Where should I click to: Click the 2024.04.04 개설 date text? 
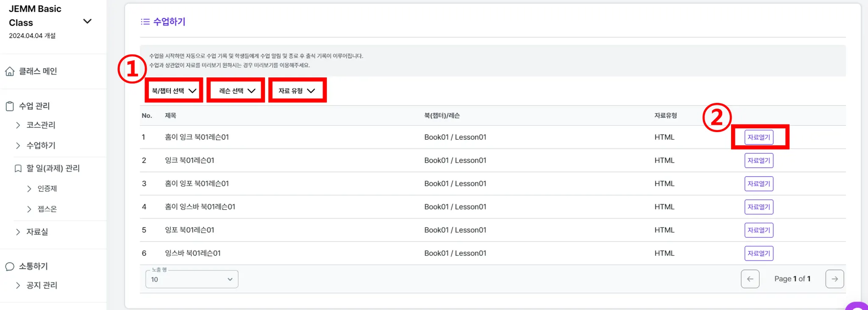tap(32, 36)
